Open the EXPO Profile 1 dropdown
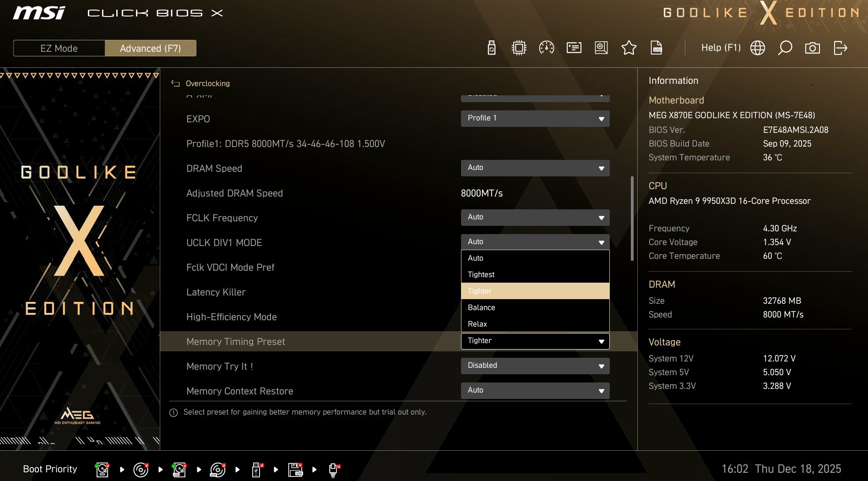The image size is (868, 481). pyautogui.click(x=535, y=118)
